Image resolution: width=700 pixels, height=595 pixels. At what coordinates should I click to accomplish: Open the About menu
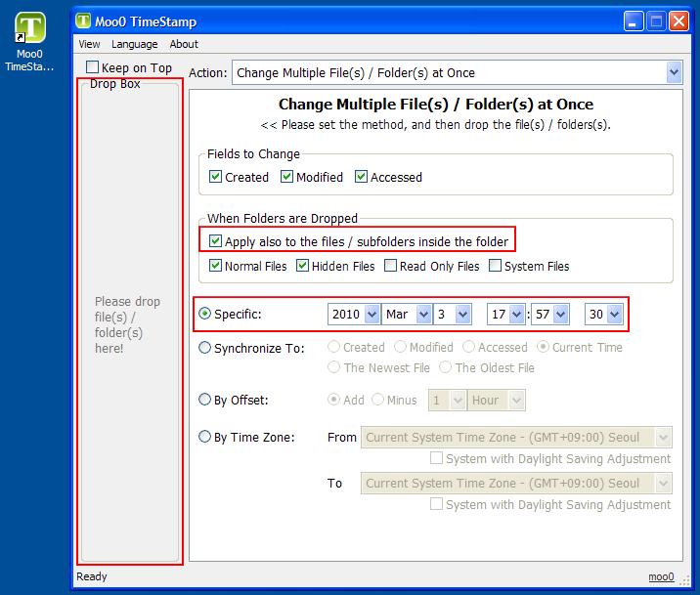coord(184,44)
